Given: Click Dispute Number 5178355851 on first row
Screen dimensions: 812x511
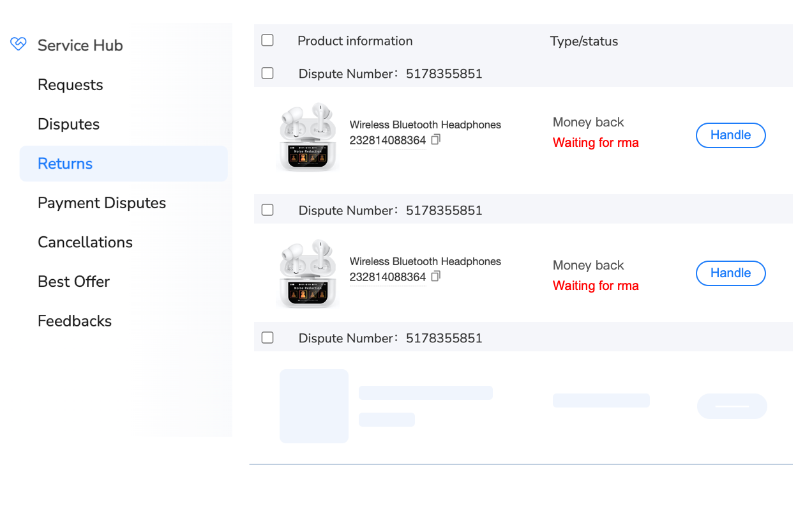Looking at the screenshot, I should 390,73.
